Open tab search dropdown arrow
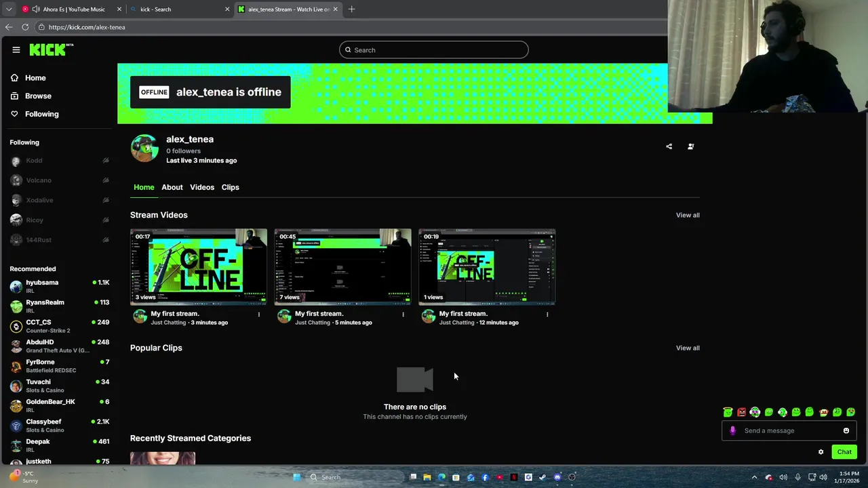The height and width of the screenshot is (488, 868). 9,9
